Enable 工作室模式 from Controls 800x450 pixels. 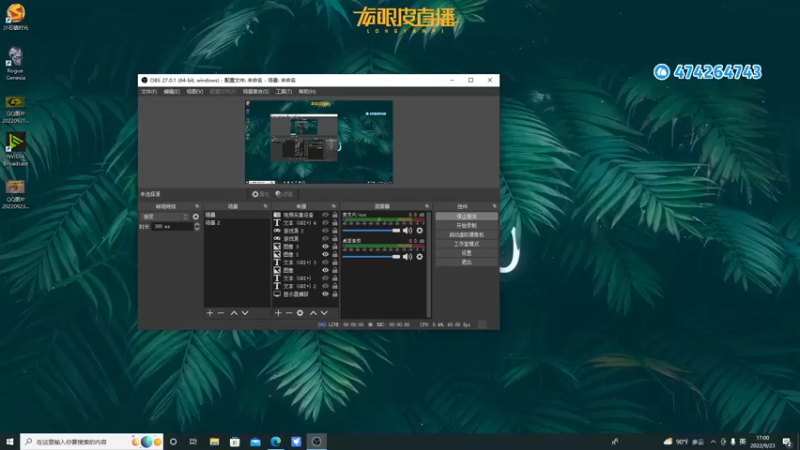pyautogui.click(x=466, y=244)
